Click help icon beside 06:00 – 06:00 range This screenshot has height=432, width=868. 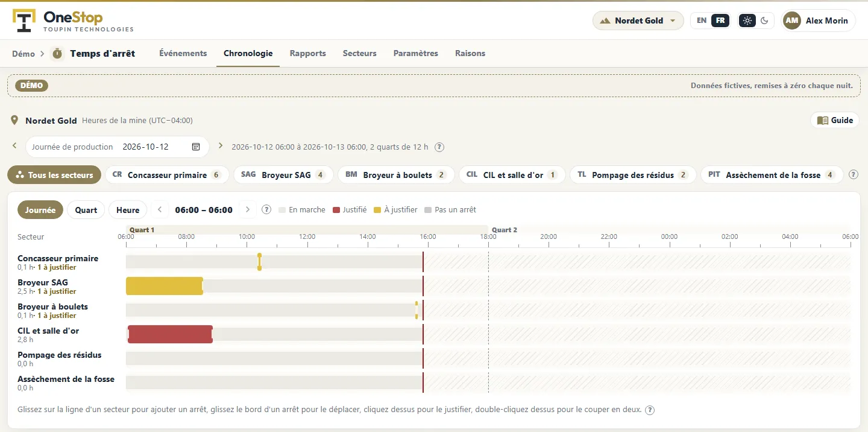coord(266,210)
